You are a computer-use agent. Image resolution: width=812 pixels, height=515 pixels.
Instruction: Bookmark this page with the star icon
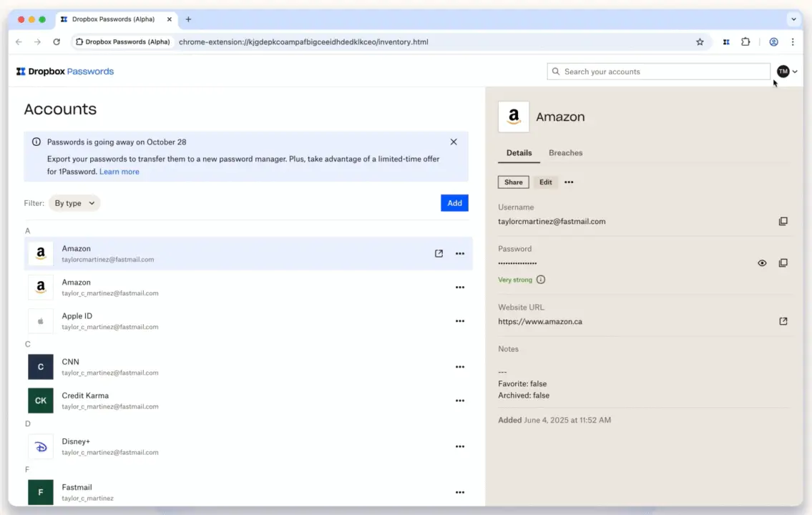coord(700,42)
